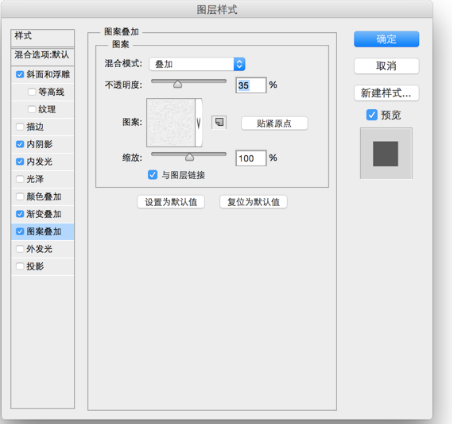Click the 缩放 value field showing 100
452x424 pixels.
pos(251,158)
